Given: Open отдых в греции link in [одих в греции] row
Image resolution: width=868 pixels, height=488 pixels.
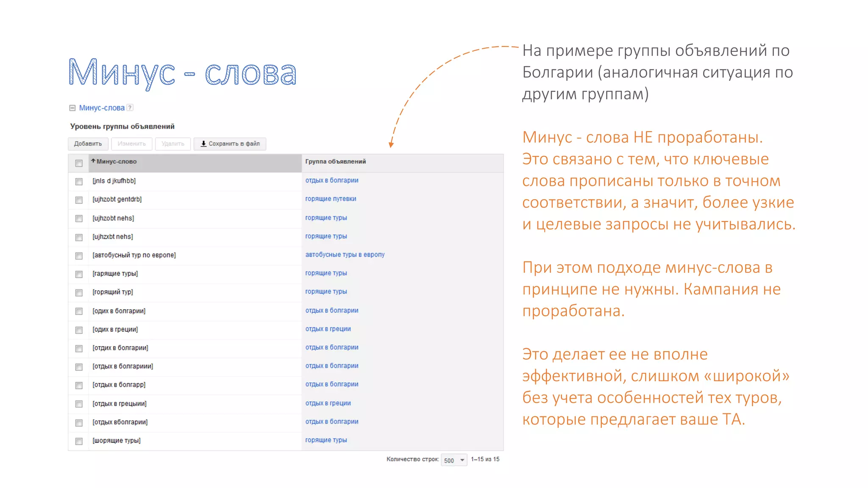Looking at the screenshot, I should click(x=328, y=329).
